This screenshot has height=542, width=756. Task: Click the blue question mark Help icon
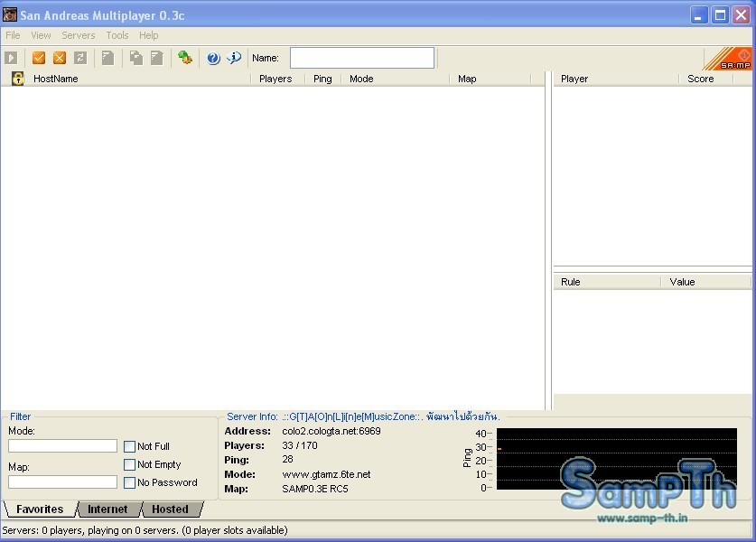click(x=213, y=59)
